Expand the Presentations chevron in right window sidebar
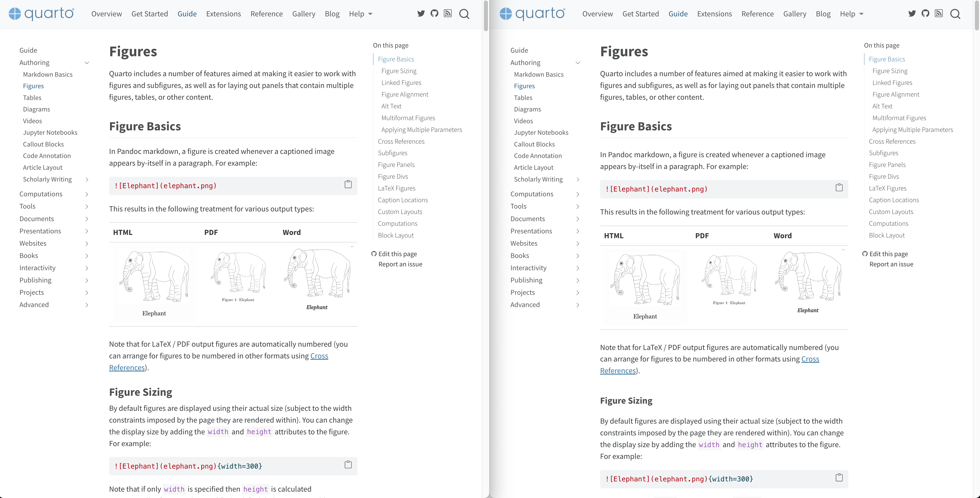This screenshot has width=980, height=498. coord(578,231)
